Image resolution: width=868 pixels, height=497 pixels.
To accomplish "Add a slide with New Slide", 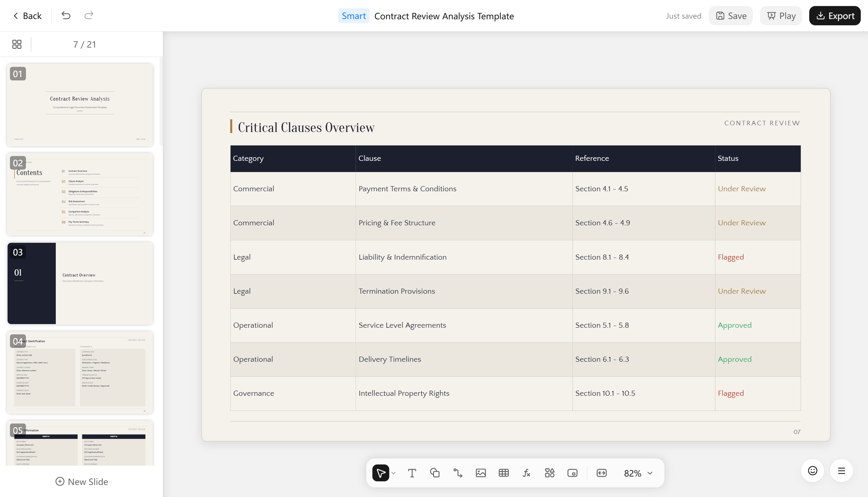I will point(82,482).
